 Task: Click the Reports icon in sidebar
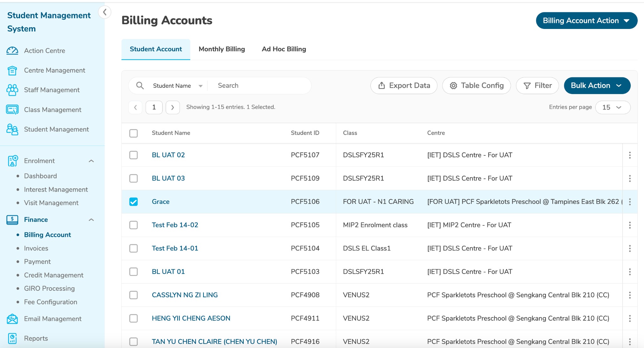[12, 339]
